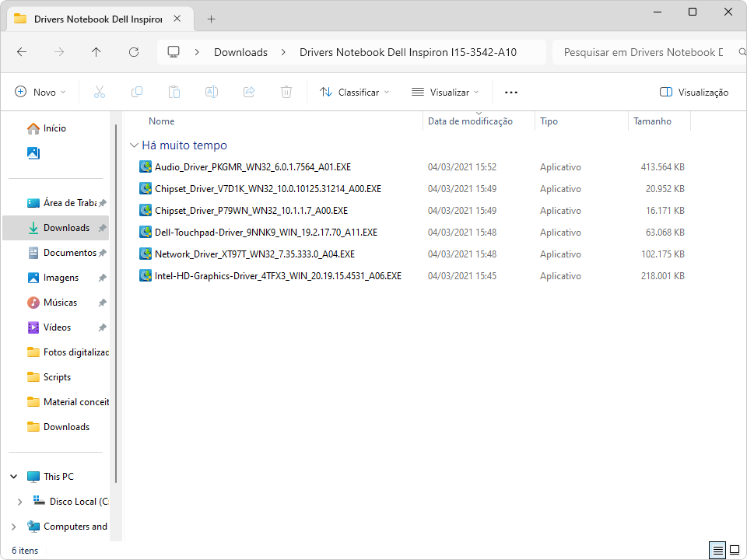Go up one folder level

[96, 52]
